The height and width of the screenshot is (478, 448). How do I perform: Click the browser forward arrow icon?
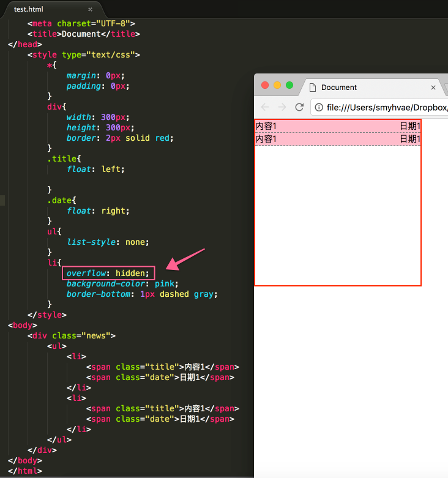coord(282,107)
